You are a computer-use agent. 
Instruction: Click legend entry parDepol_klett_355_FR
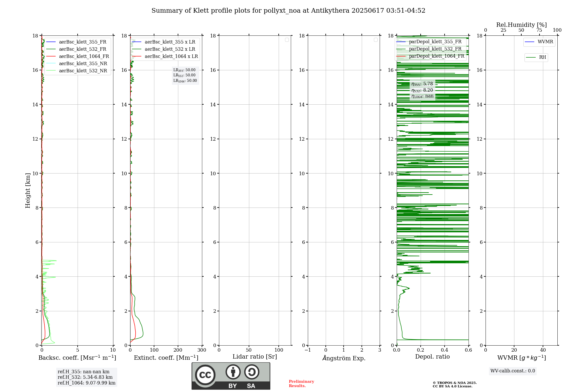click(429, 42)
